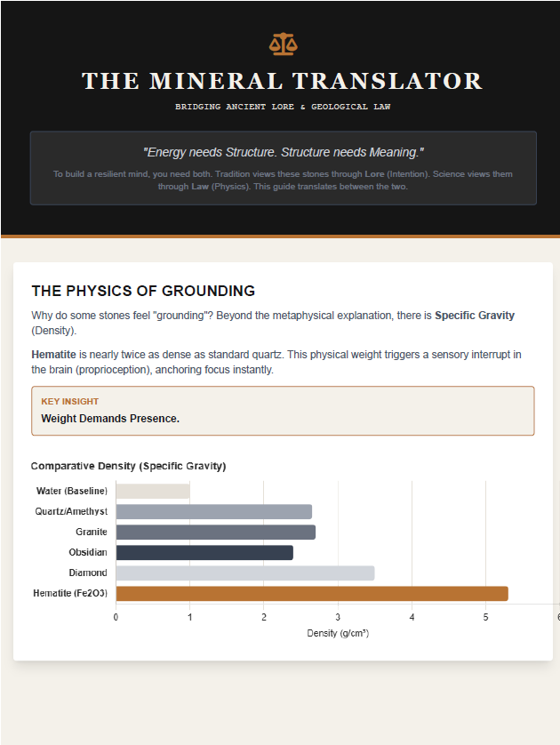Click the "Quartz/Amethyst" axis label
This screenshot has height=745, width=560.
coord(71,512)
